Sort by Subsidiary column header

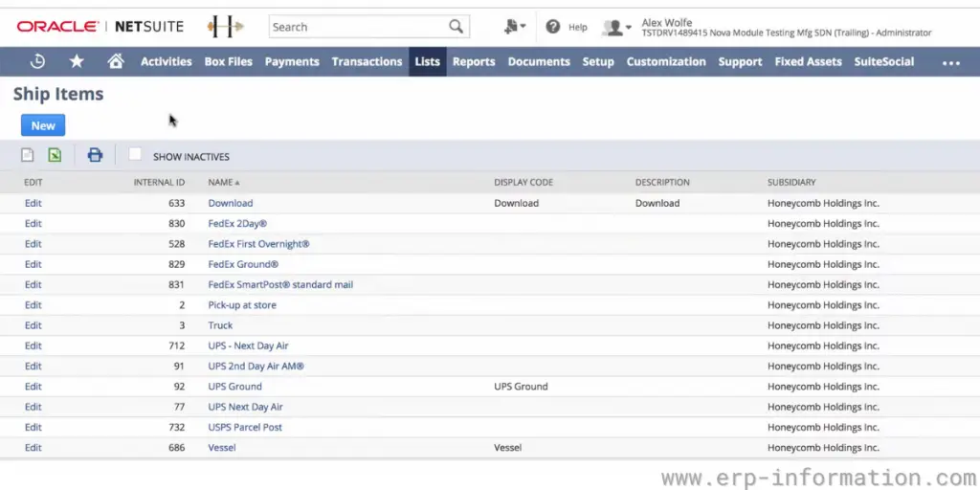[791, 183]
